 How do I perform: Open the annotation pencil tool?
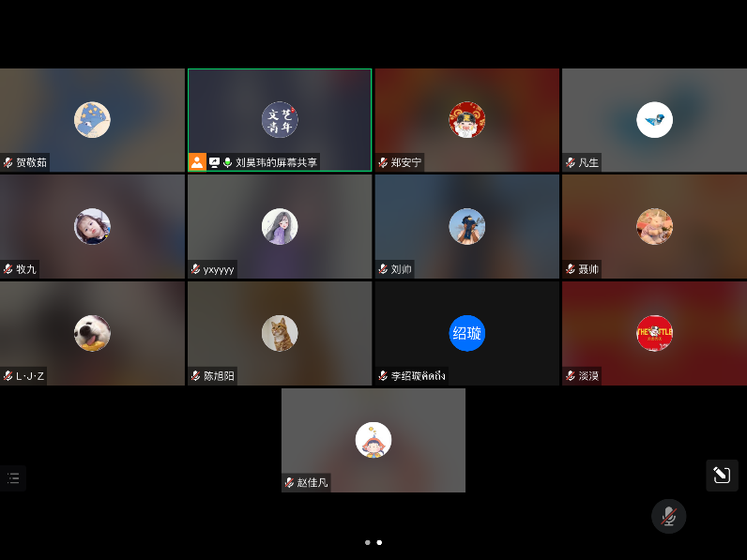coord(722,476)
